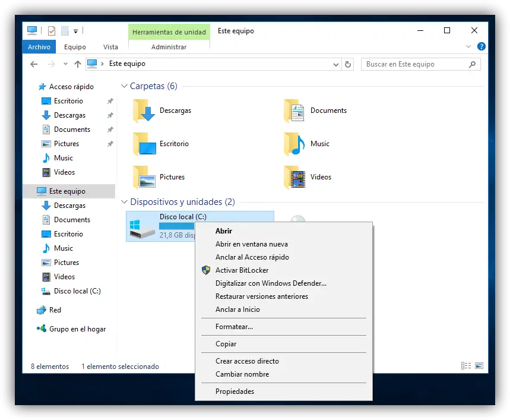The height and width of the screenshot is (420, 510).
Task: Open Escritorio under Acceso rápido
Action: [x=68, y=101]
